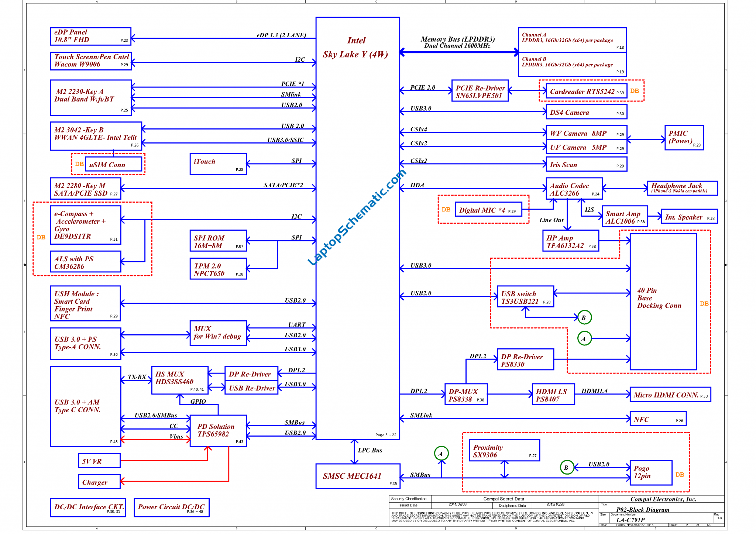The image size is (756, 534).
Task: Select the Intel Sky Lake Y (4W) title
Action: [x=356, y=48]
